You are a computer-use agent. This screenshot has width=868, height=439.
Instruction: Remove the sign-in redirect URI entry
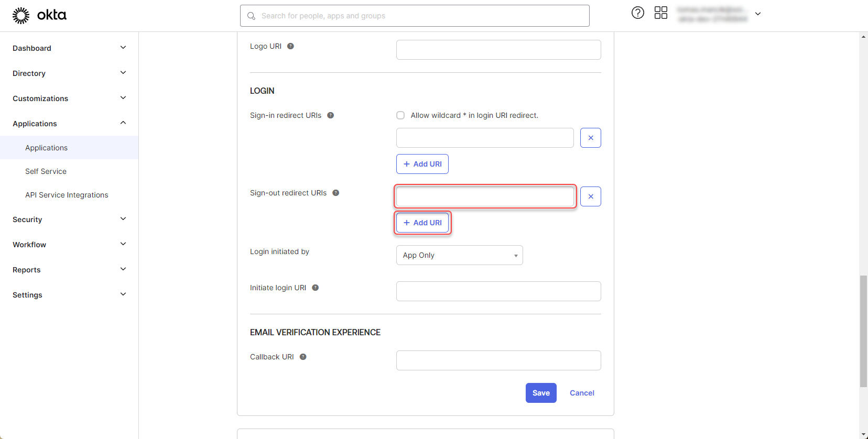tap(590, 138)
